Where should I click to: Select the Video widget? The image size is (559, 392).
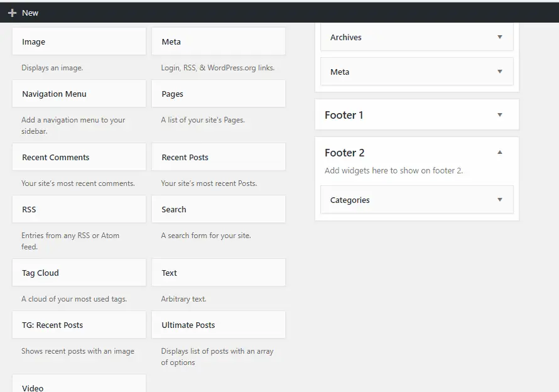point(79,384)
